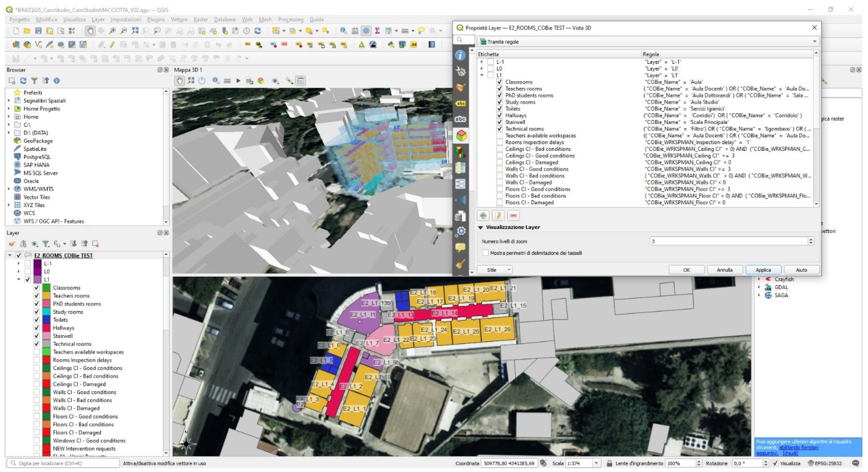The width and height of the screenshot is (868, 472).
Task: Open the 3D View tab in layer properties
Action: click(461, 136)
